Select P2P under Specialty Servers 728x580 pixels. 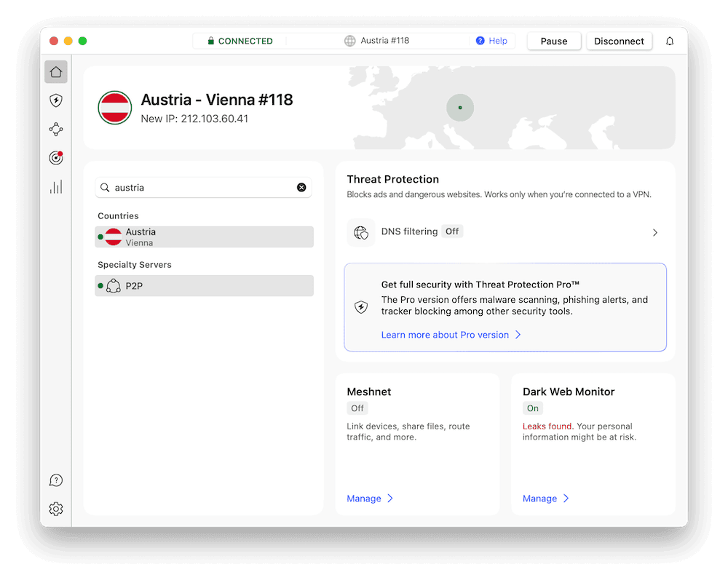[x=204, y=286]
